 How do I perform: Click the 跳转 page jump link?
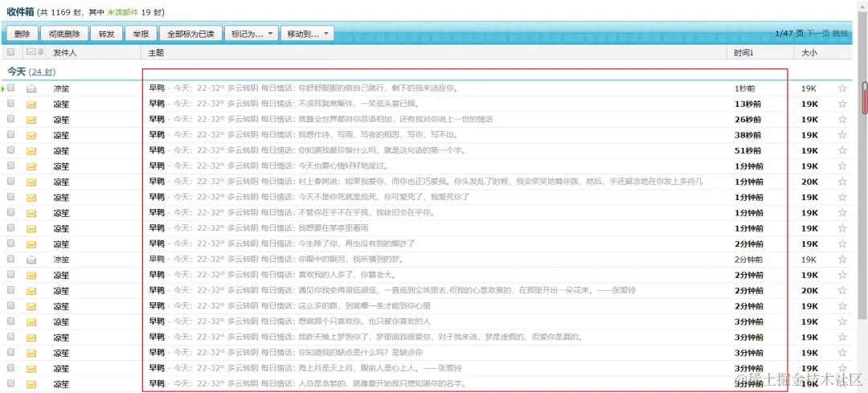tap(840, 34)
